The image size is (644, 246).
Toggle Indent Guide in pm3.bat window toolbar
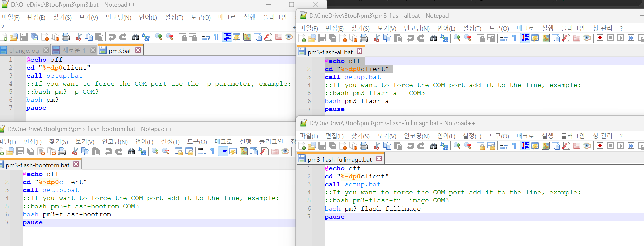(x=227, y=37)
